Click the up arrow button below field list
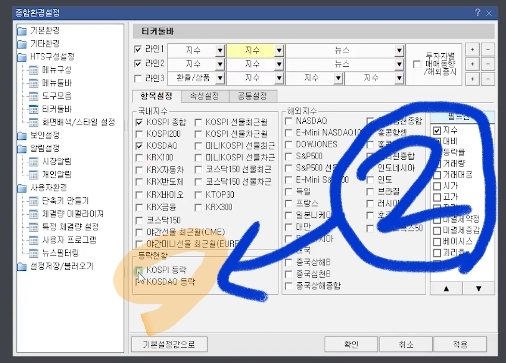The width and height of the screenshot is (506, 363). click(x=446, y=289)
